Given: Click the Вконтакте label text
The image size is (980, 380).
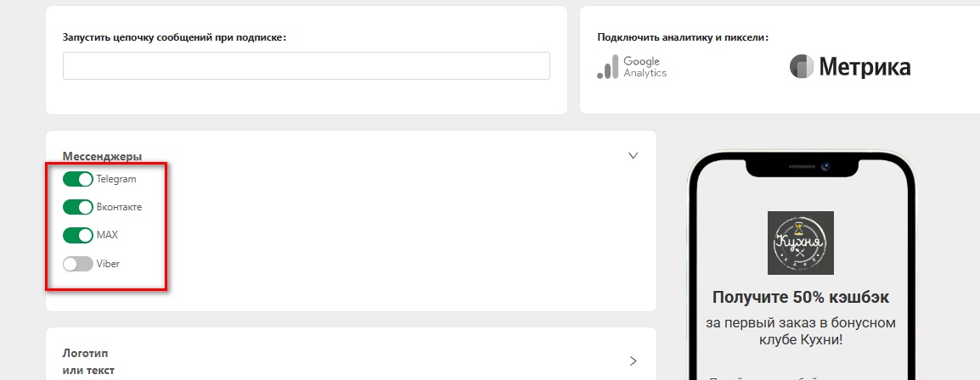Looking at the screenshot, I should click(x=119, y=207).
